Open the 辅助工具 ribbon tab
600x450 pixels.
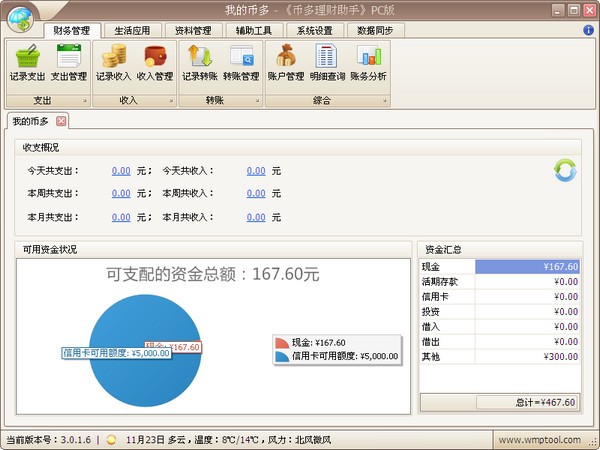(254, 31)
